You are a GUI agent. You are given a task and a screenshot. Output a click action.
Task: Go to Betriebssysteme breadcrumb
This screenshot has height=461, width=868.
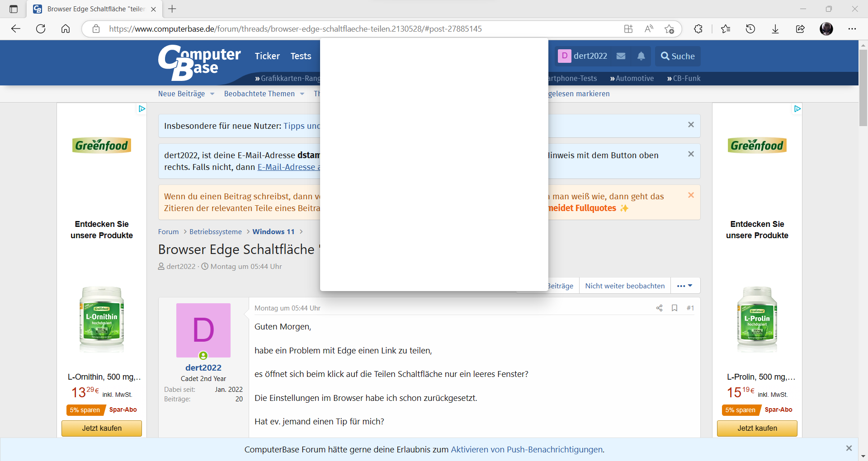click(216, 232)
